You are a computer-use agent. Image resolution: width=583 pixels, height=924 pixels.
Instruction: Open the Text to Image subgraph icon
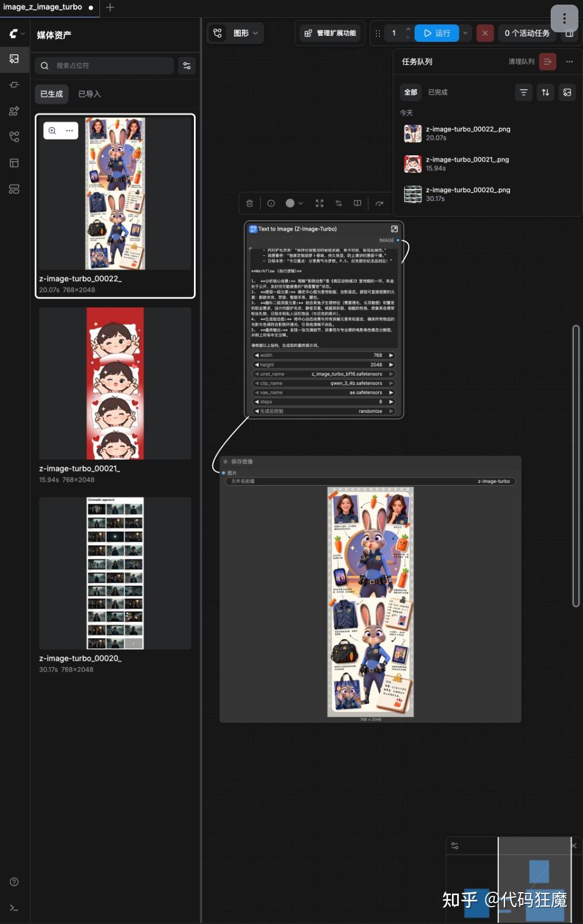[x=394, y=229]
